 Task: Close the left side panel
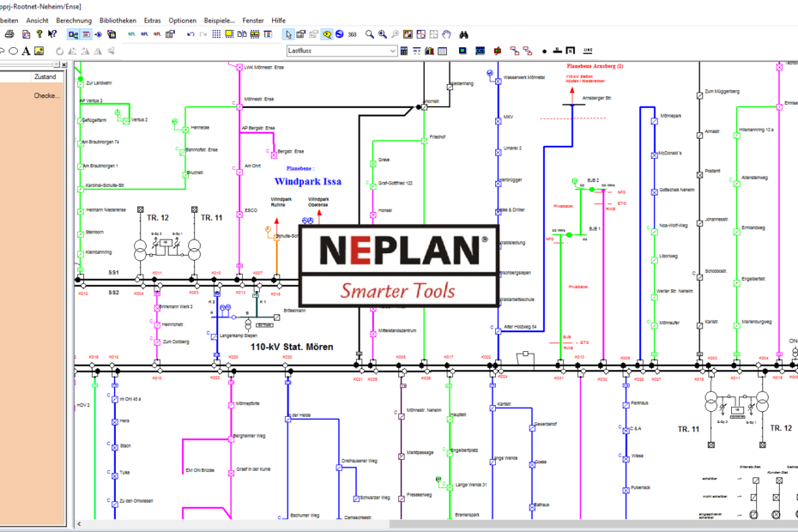pyautogui.click(x=64, y=64)
